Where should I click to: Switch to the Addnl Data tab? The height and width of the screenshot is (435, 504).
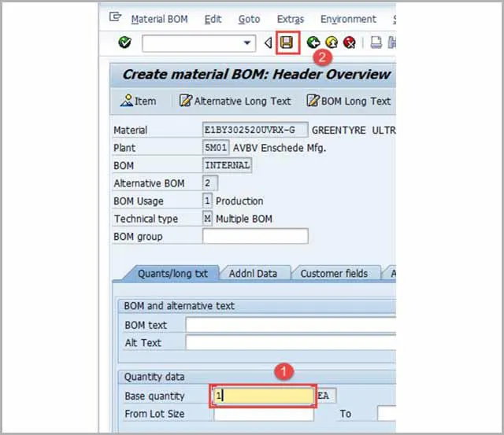(x=254, y=274)
